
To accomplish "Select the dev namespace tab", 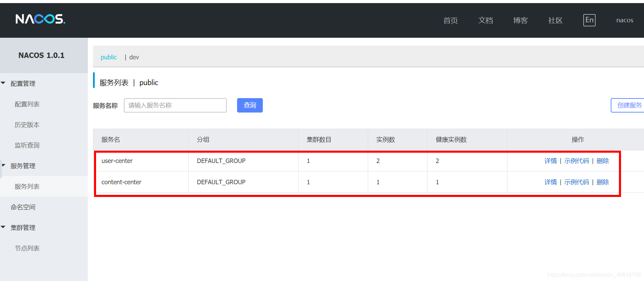I will point(134,57).
